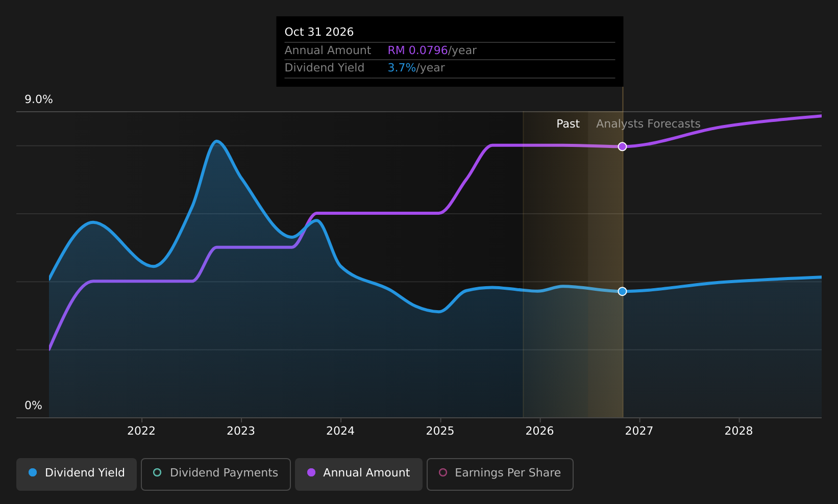Click the Annual Amount tooltip row label
838x504 pixels.
[328, 51]
